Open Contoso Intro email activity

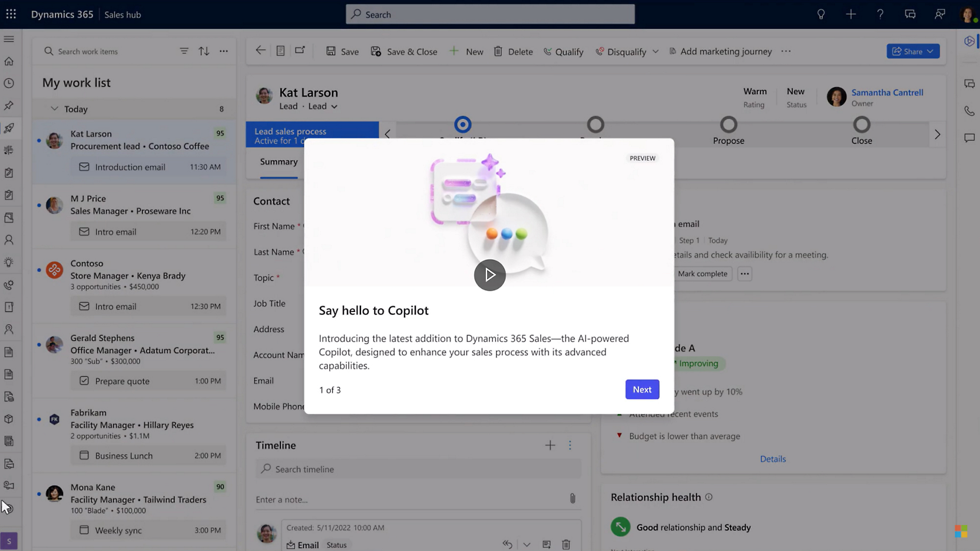(x=148, y=306)
